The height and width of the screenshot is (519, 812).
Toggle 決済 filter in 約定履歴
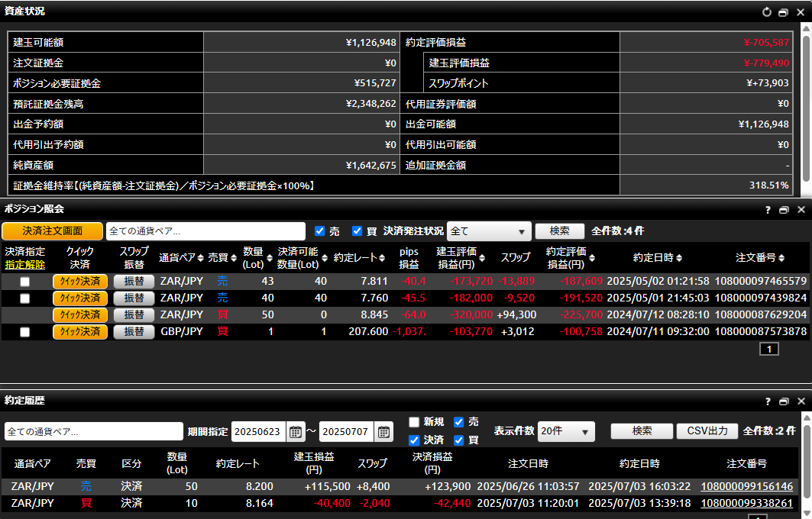tap(414, 440)
